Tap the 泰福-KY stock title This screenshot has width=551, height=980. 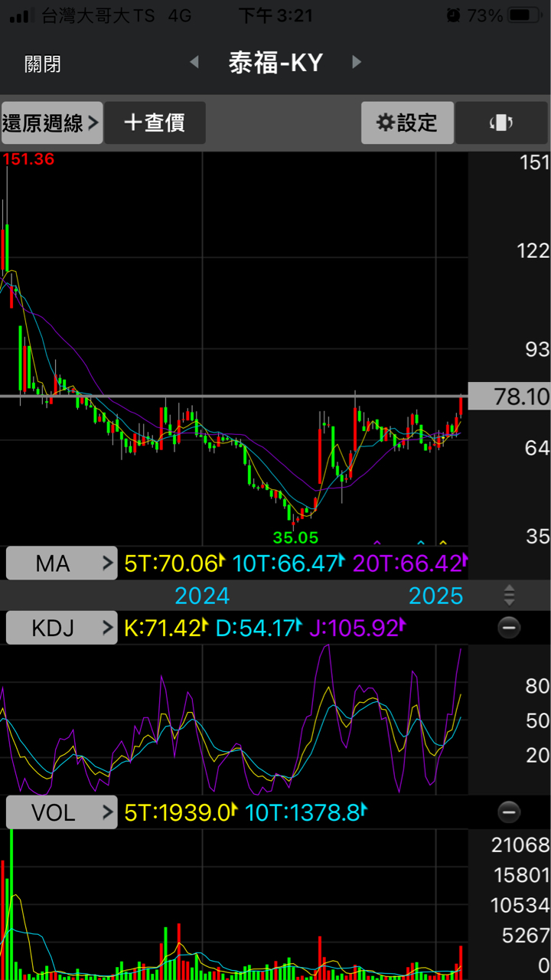pos(275,63)
